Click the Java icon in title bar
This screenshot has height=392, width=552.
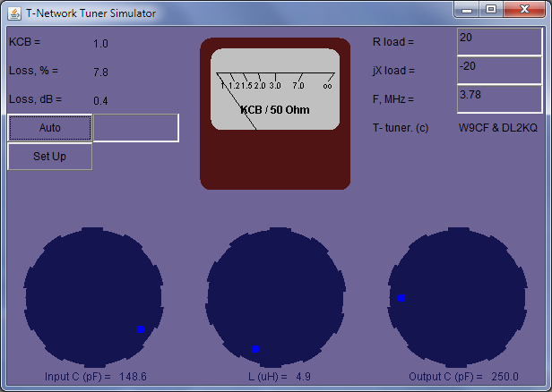(14, 13)
